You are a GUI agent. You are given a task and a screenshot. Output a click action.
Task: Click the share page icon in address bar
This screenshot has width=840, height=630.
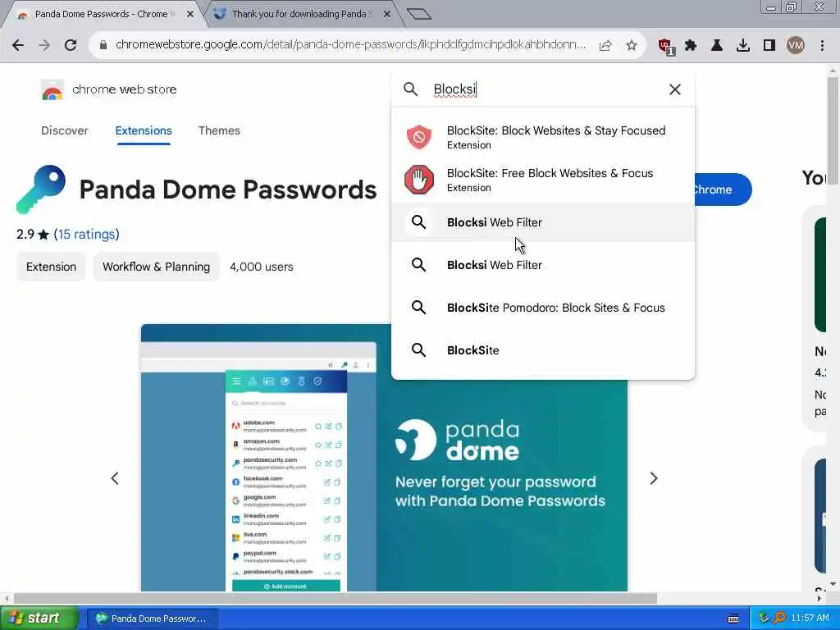[605, 46]
